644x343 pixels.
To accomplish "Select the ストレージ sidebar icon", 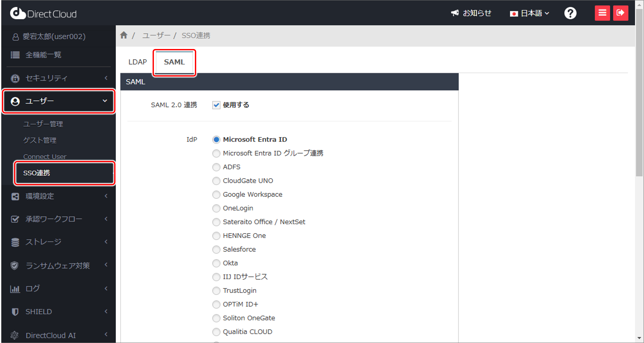I will pos(15,242).
